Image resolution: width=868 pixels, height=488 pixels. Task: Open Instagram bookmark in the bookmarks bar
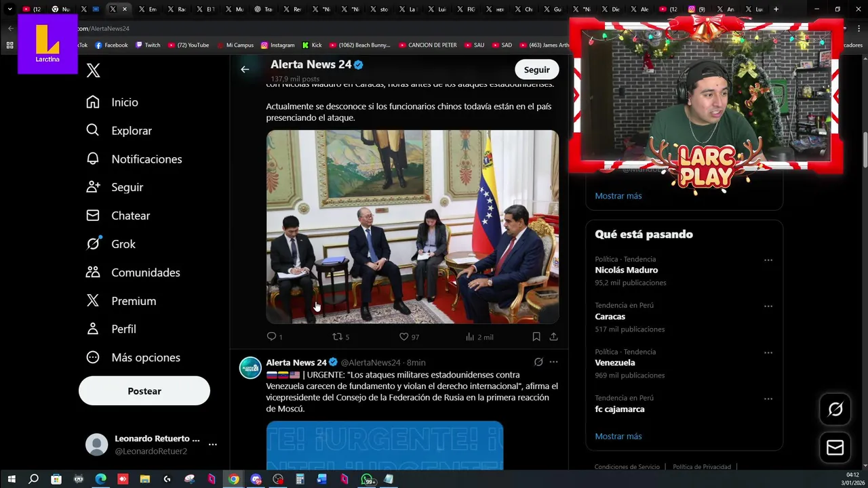point(278,45)
